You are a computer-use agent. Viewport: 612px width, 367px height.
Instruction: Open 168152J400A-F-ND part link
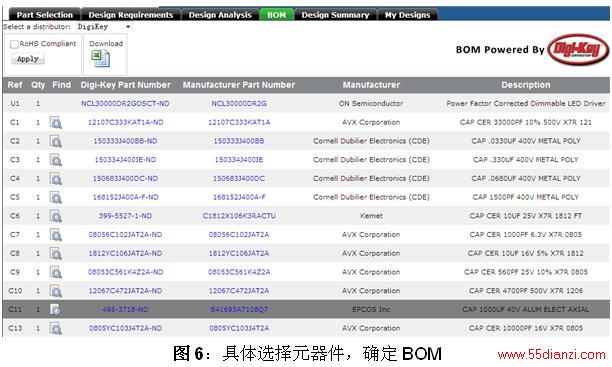[125, 197]
